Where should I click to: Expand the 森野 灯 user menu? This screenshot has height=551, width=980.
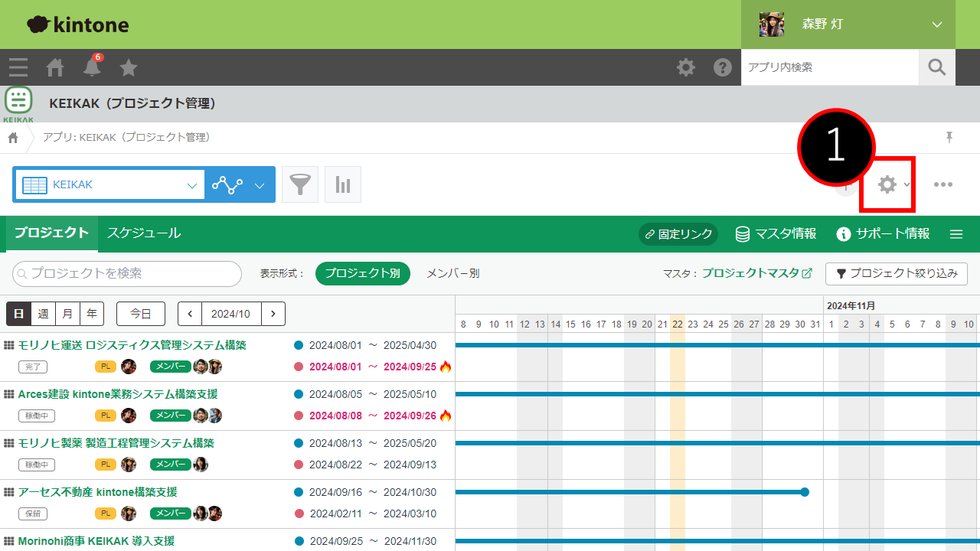coord(937,24)
